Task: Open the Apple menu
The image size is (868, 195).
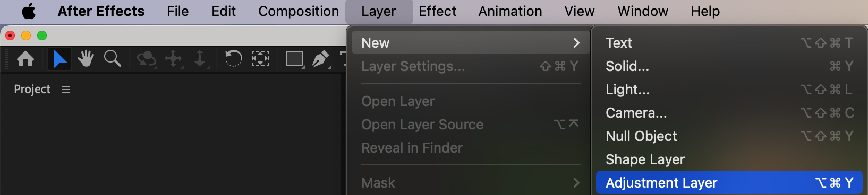Action: click(x=29, y=11)
